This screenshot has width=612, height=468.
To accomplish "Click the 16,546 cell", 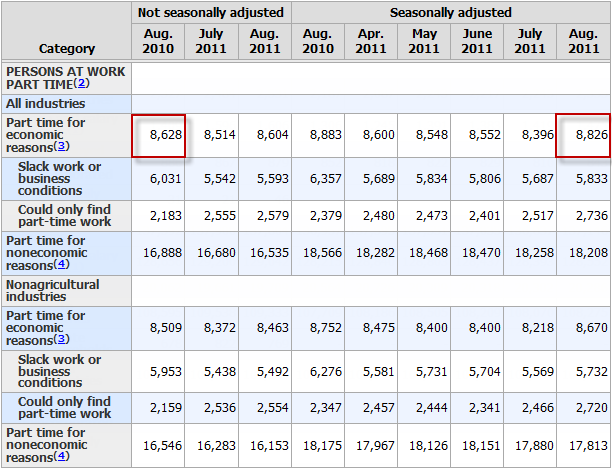I will tap(158, 445).
